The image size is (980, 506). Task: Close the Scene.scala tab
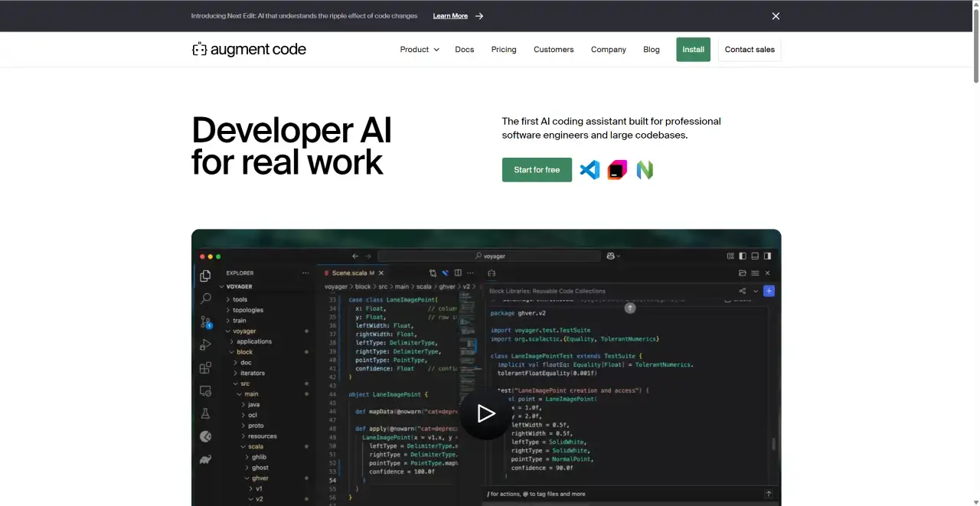click(382, 273)
